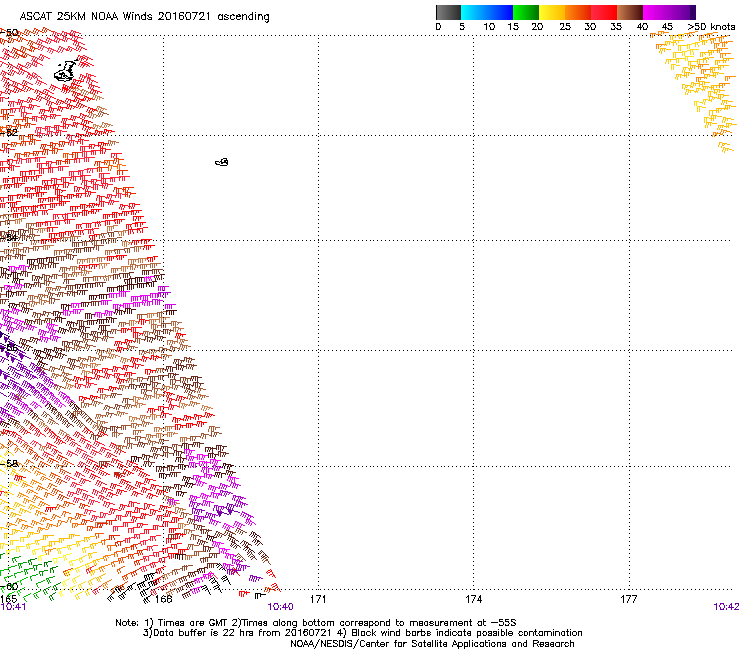Select the "-52" latitude axis label
Screen dimensions: 740x650
[x=9, y=133]
